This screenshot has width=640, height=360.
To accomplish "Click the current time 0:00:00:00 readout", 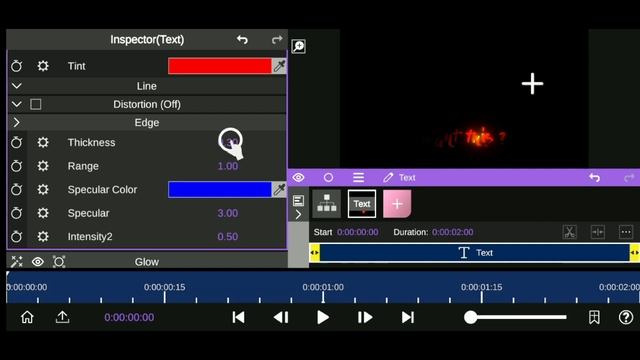I will 129,317.
